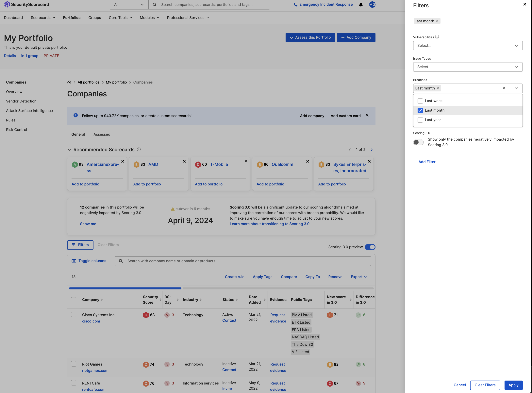This screenshot has width=532, height=393.
Task: Check the 'Last year' breaches option
Action: 420,120
